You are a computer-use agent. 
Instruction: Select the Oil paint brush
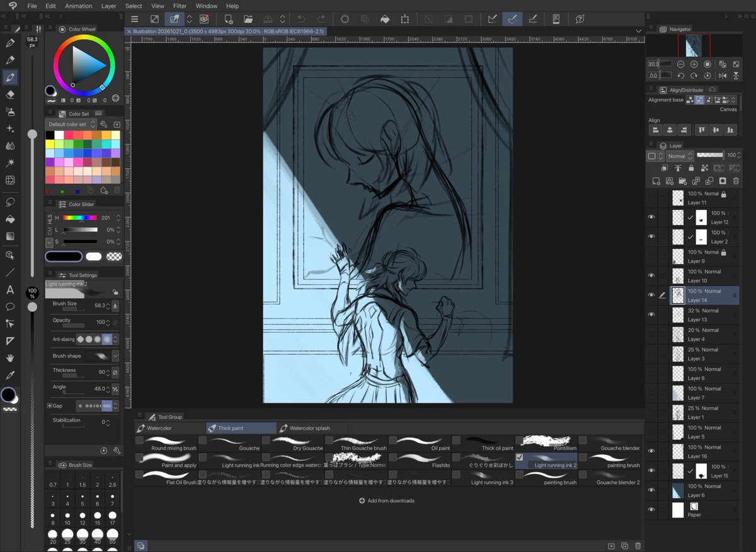[420, 444]
